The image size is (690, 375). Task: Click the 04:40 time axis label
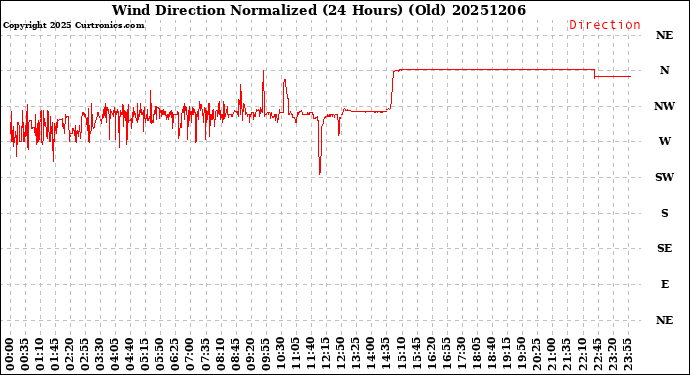130,354
